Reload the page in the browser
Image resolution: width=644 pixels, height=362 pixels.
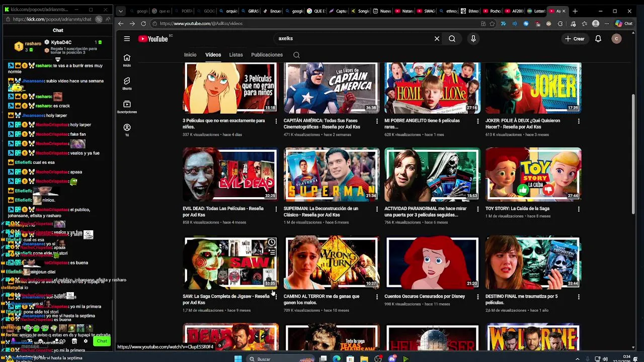(143, 24)
